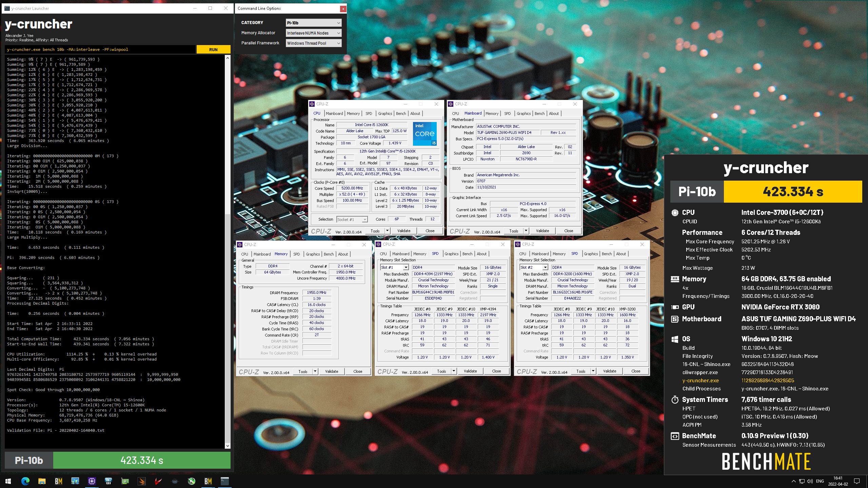Expand the Tools arrow in the Slot #1 window
Screen dimensions: 868x488
click(454, 371)
